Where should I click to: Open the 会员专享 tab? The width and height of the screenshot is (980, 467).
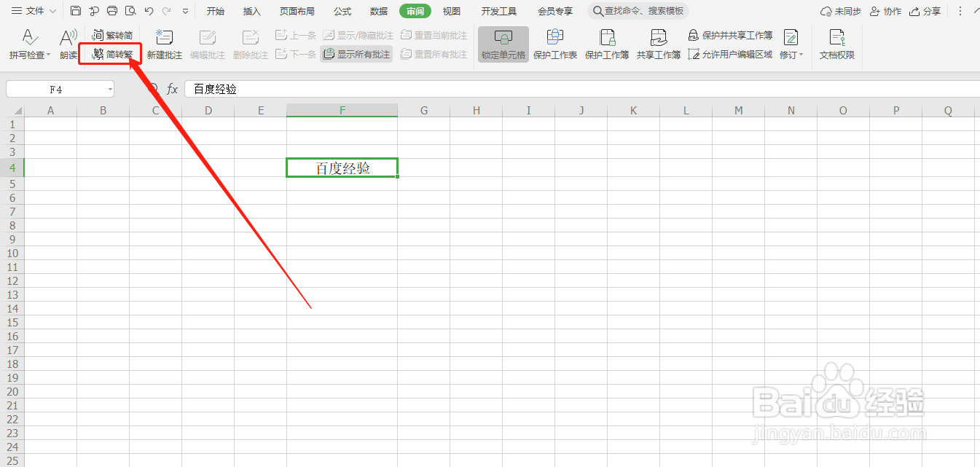(x=555, y=11)
